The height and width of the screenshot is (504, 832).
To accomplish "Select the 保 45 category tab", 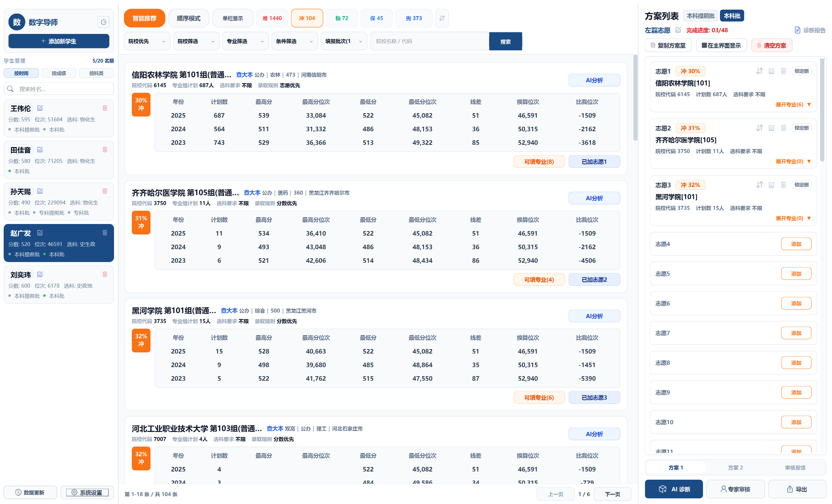I will (x=377, y=18).
